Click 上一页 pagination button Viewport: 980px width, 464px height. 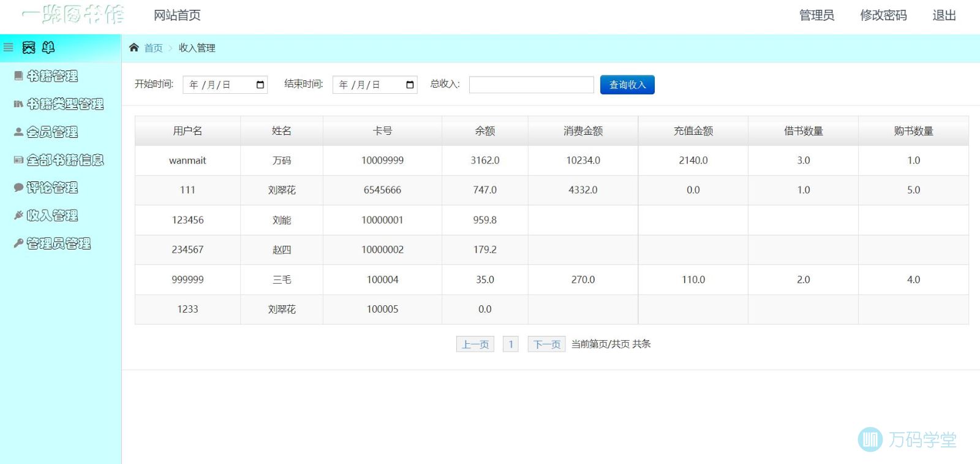475,344
